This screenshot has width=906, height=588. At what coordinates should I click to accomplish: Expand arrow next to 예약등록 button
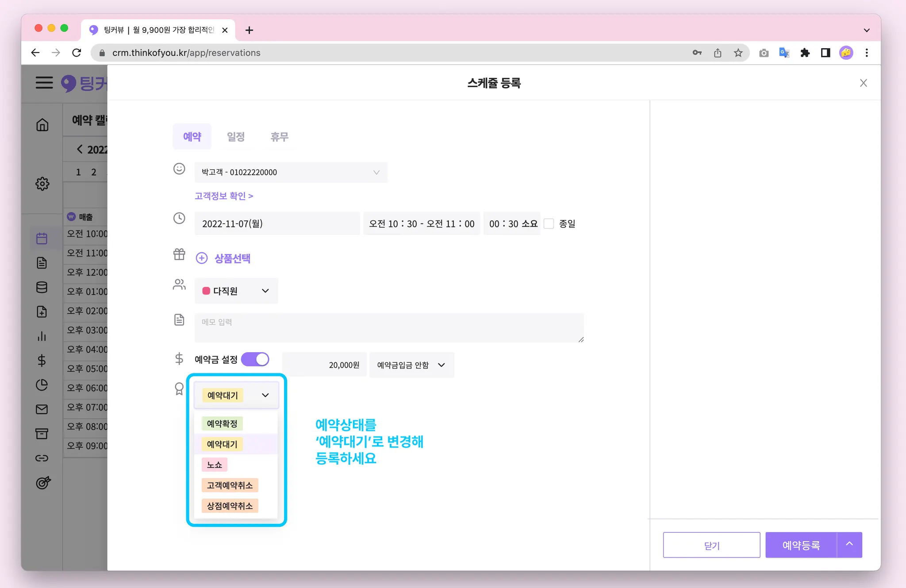click(x=849, y=545)
